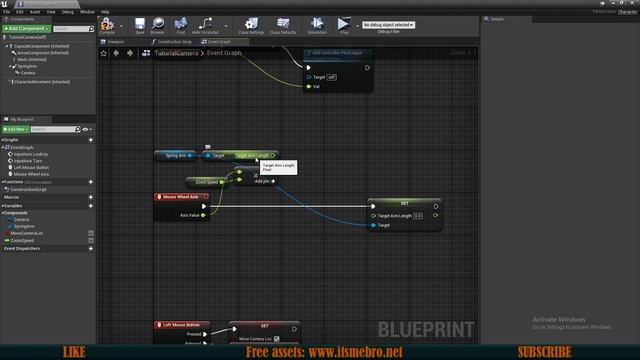Open Play options dropdown arrow

click(x=358, y=26)
